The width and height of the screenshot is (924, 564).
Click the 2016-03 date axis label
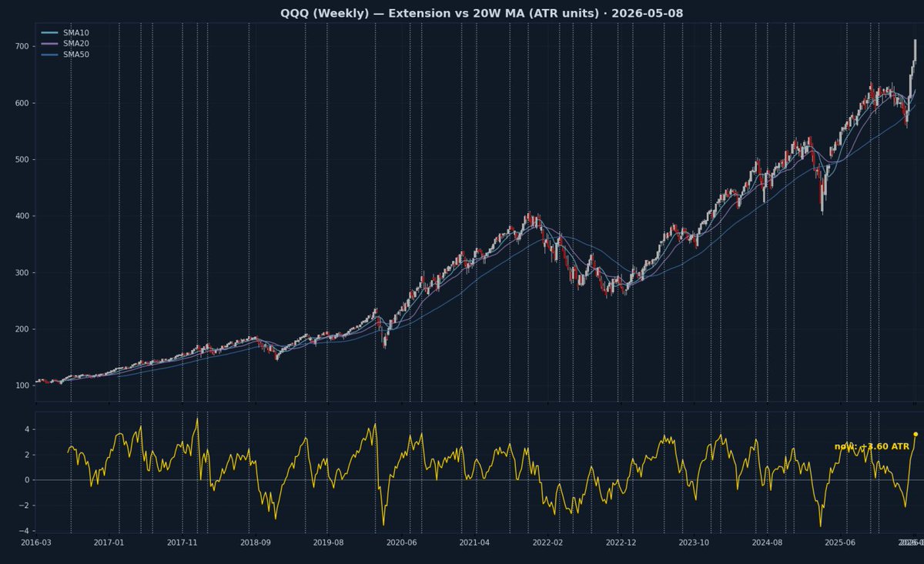35,542
